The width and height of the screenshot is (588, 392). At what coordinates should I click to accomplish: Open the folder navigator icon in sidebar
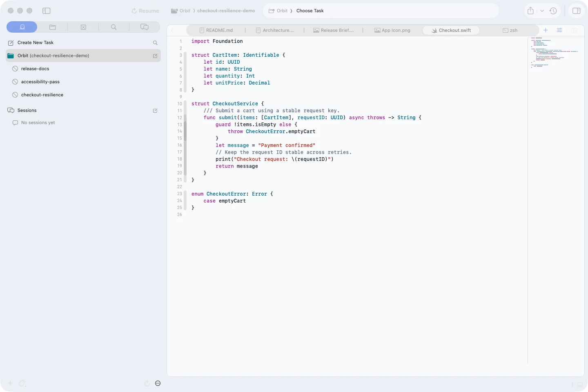coord(53,27)
